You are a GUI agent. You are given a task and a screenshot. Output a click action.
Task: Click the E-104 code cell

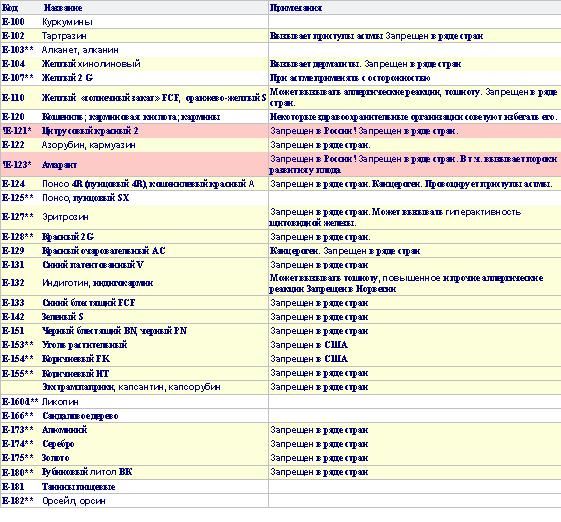point(13,64)
